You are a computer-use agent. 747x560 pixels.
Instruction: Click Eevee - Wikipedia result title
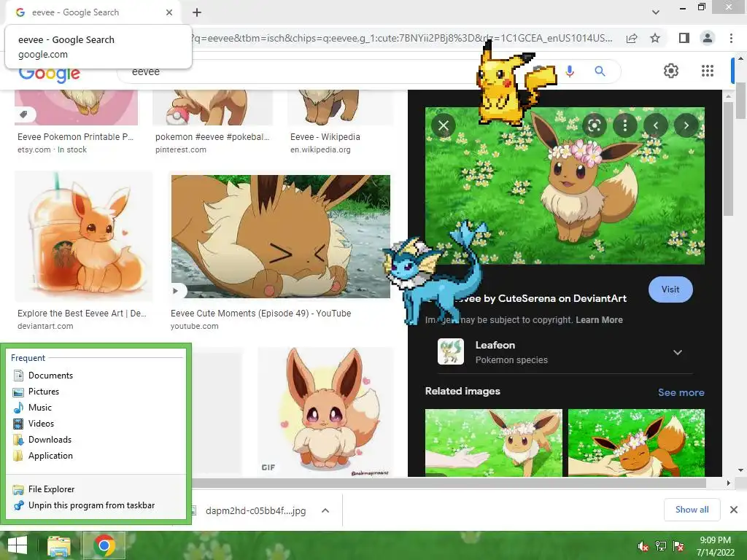[325, 136]
